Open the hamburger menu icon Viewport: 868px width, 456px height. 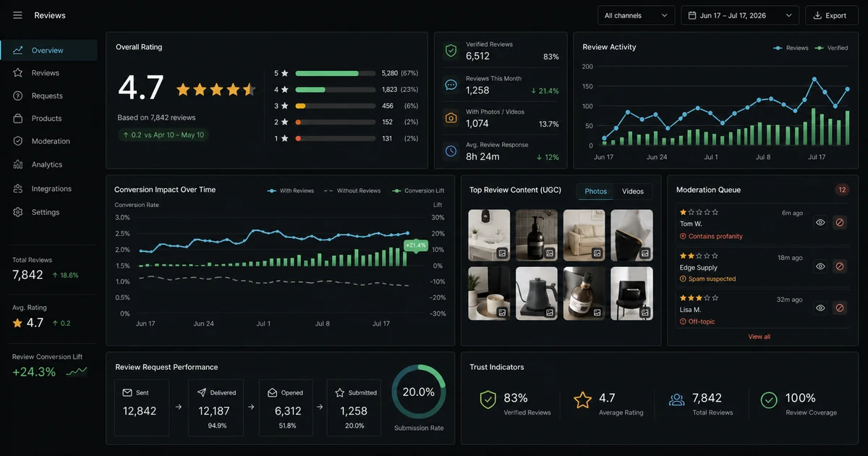pyautogui.click(x=17, y=15)
